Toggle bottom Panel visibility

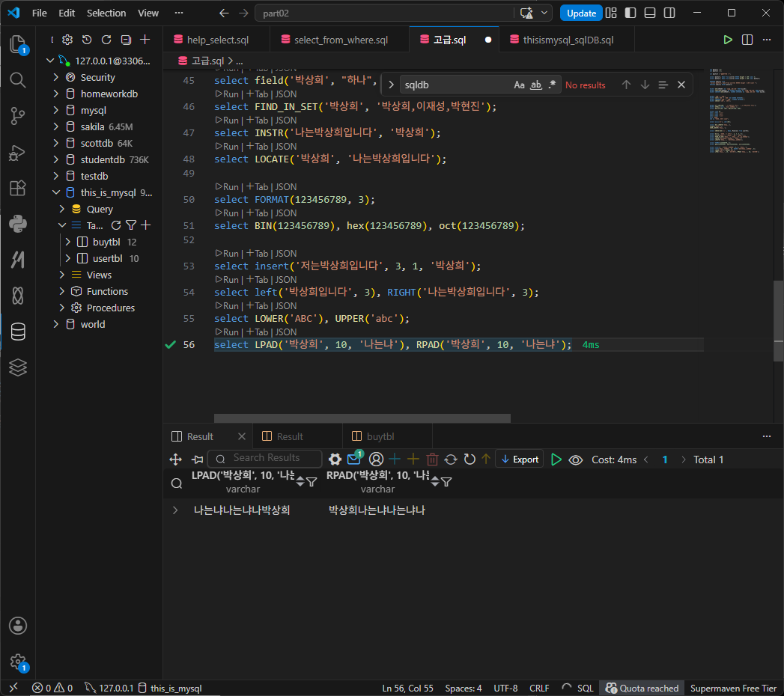tap(650, 13)
